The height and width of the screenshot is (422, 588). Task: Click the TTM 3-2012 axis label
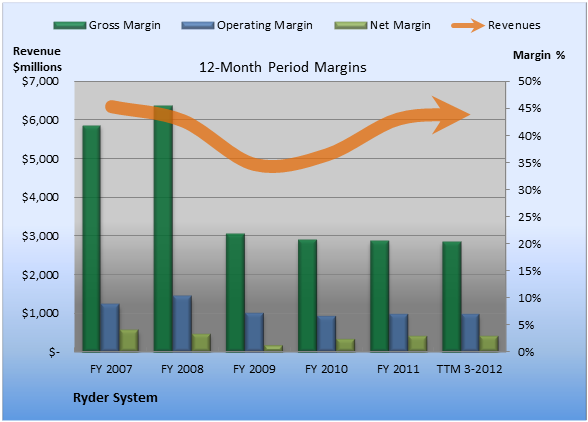pos(470,369)
